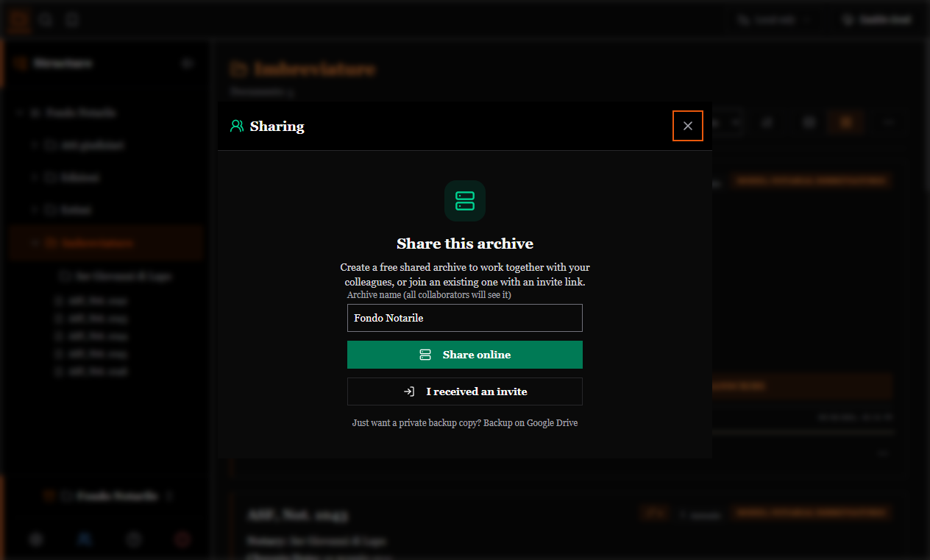Share the Fondo Notarile archive online
This screenshot has height=560, width=930.
click(x=465, y=355)
